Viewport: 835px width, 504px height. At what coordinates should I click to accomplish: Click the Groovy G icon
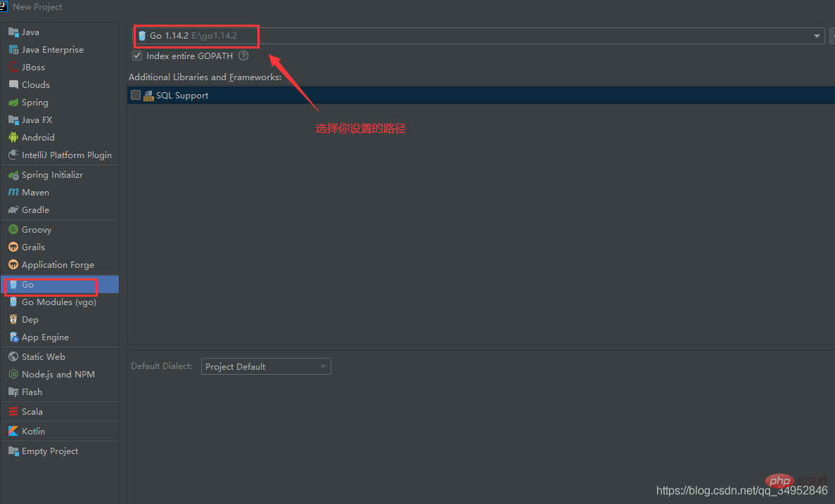tap(13, 229)
